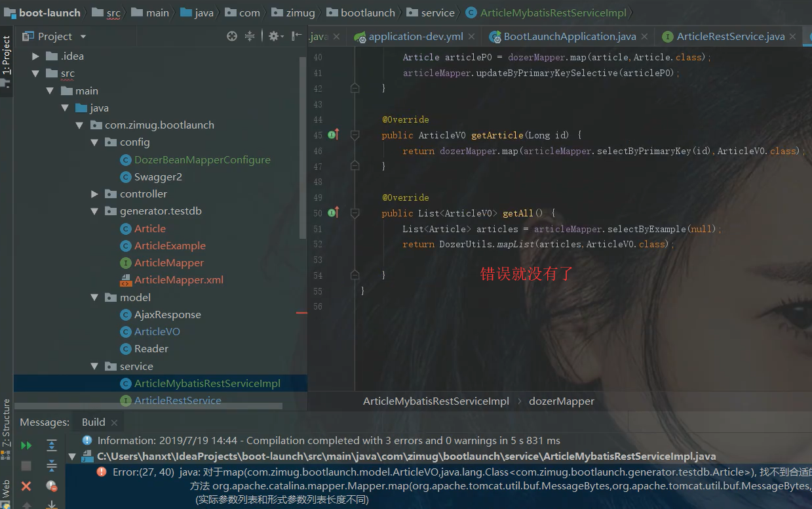Close the BootLaunchApplication.java tab
This screenshot has width=812, height=509.
[x=644, y=37]
